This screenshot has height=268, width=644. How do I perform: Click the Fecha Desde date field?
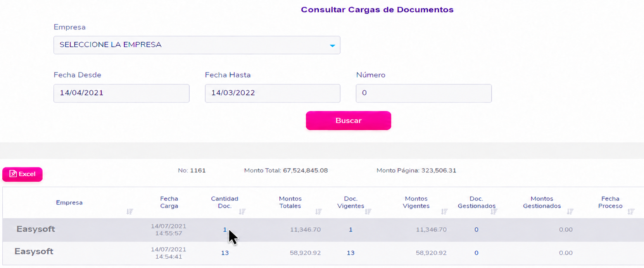(x=121, y=93)
